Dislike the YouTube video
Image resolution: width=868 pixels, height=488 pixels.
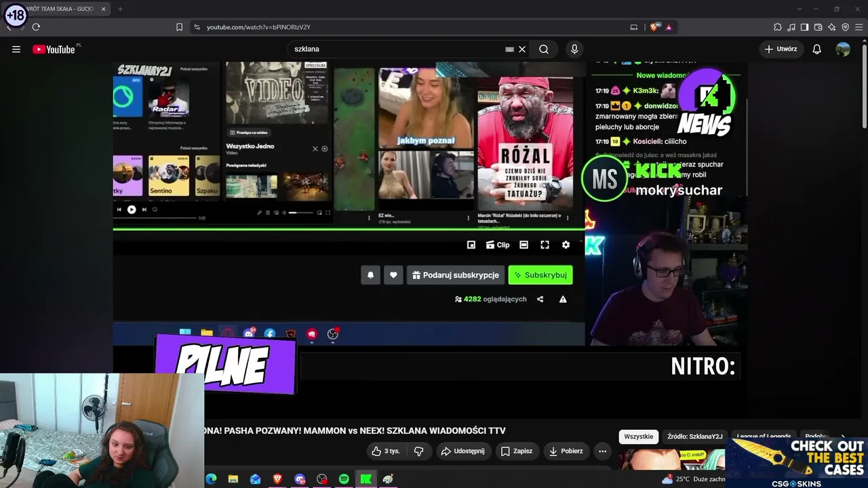418,451
